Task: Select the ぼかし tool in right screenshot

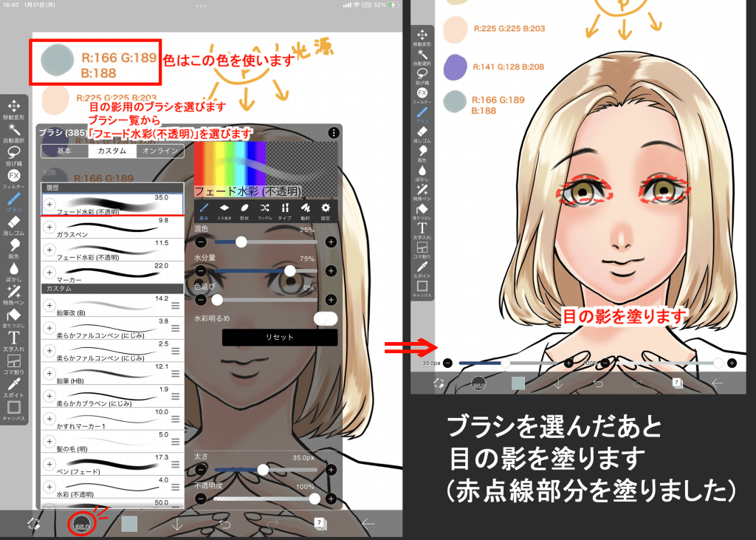Action: 422,173
